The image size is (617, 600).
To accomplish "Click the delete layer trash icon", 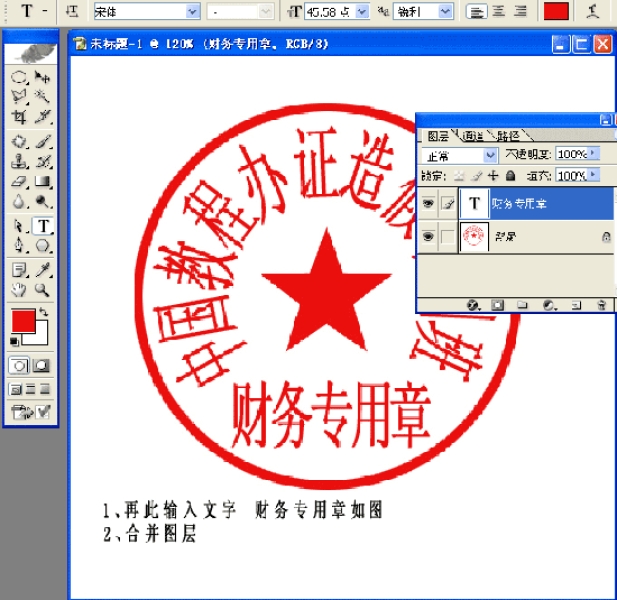I will coord(601,305).
